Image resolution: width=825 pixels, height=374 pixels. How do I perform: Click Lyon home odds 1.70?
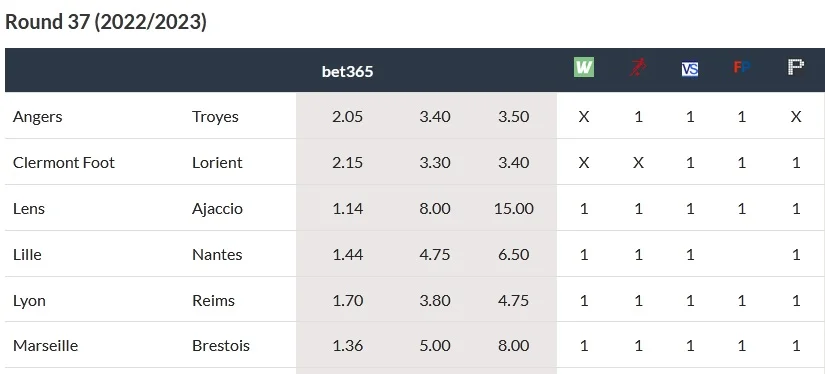(x=347, y=300)
